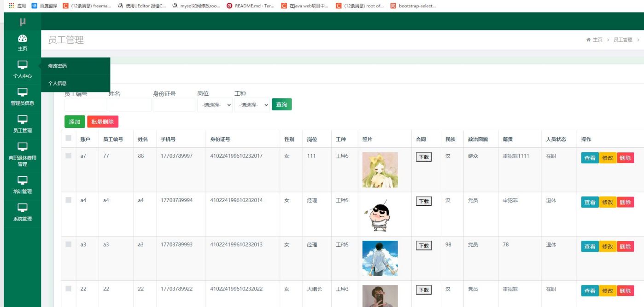
Task: Click 修改 for account 22
Action: point(608,290)
